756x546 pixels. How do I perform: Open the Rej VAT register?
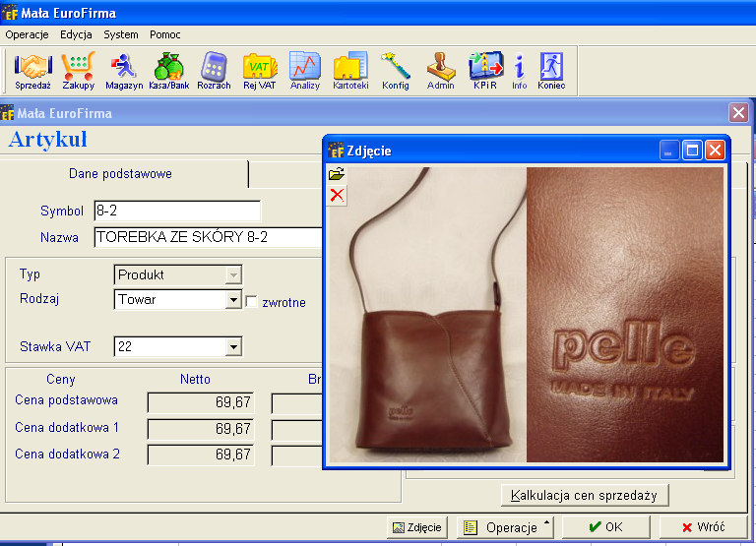click(260, 71)
